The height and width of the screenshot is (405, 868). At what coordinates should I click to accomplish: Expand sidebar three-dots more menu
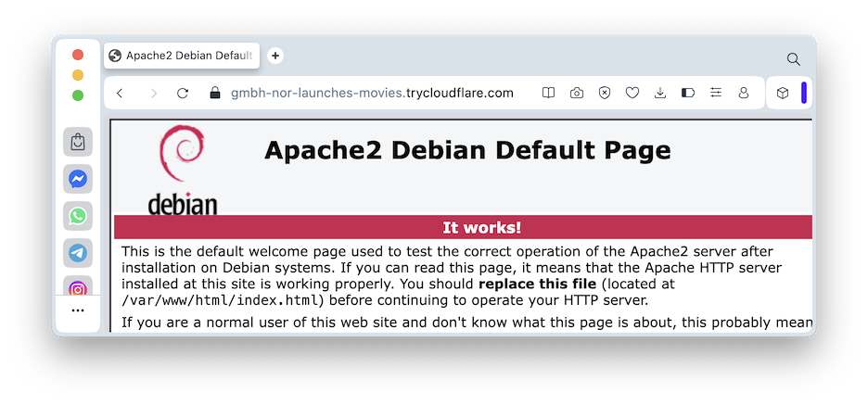click(x=78, y=310)
